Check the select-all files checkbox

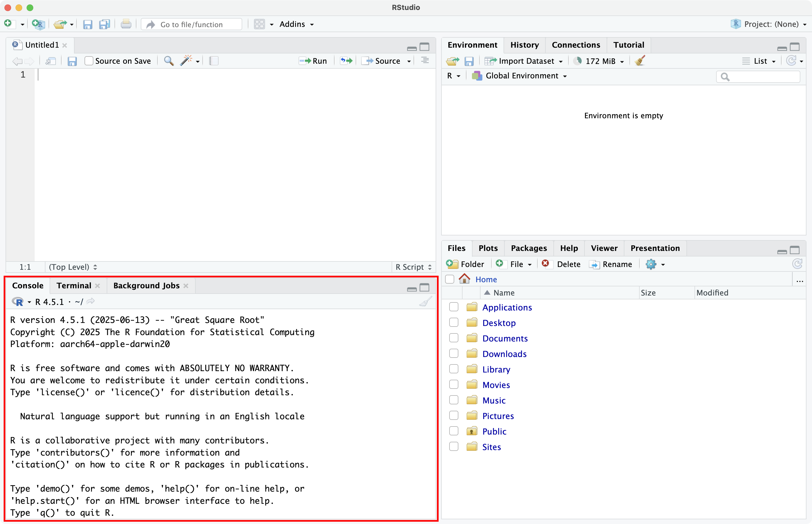[450, 279]
